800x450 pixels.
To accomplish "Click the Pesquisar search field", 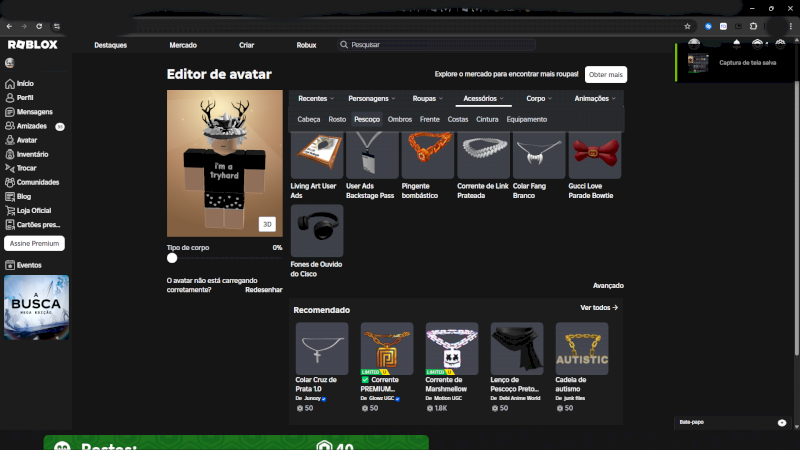I will click(x=437, y=45).
